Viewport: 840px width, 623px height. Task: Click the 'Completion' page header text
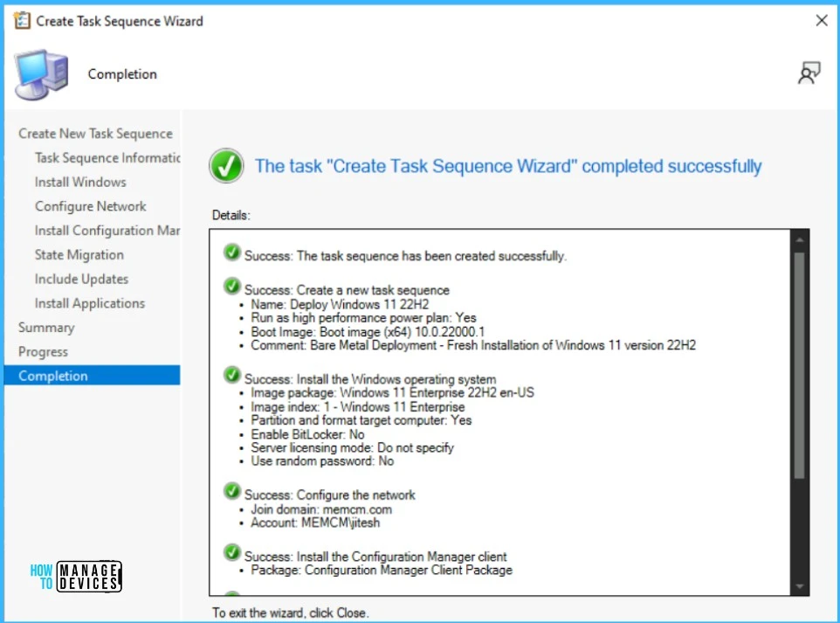coord(122,74)
